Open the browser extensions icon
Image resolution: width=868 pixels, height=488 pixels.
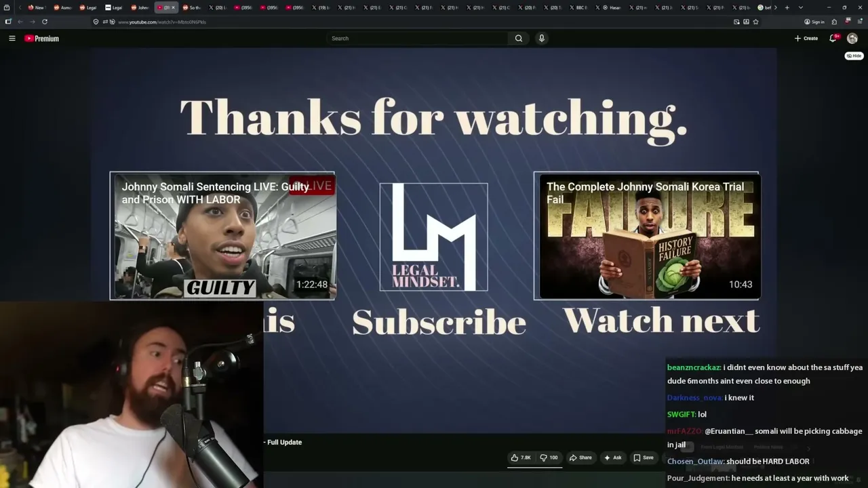coord(834,22)
